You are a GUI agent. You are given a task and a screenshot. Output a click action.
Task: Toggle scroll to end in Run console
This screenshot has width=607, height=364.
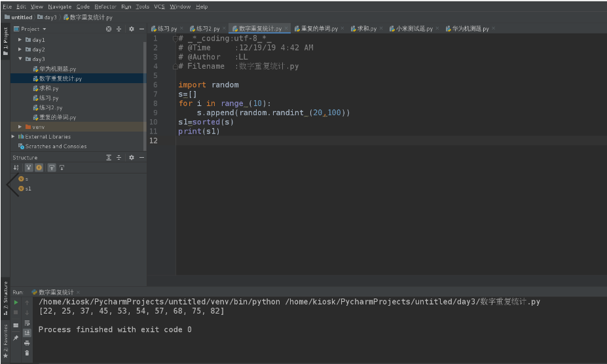(x=27, y=333)
